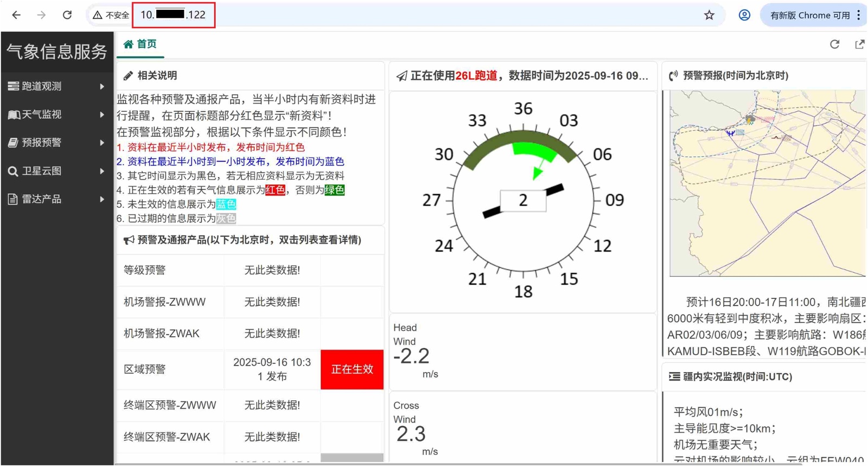
Task: Expand the 预报预警 sidebar menu
Action: tap(56, 143)
